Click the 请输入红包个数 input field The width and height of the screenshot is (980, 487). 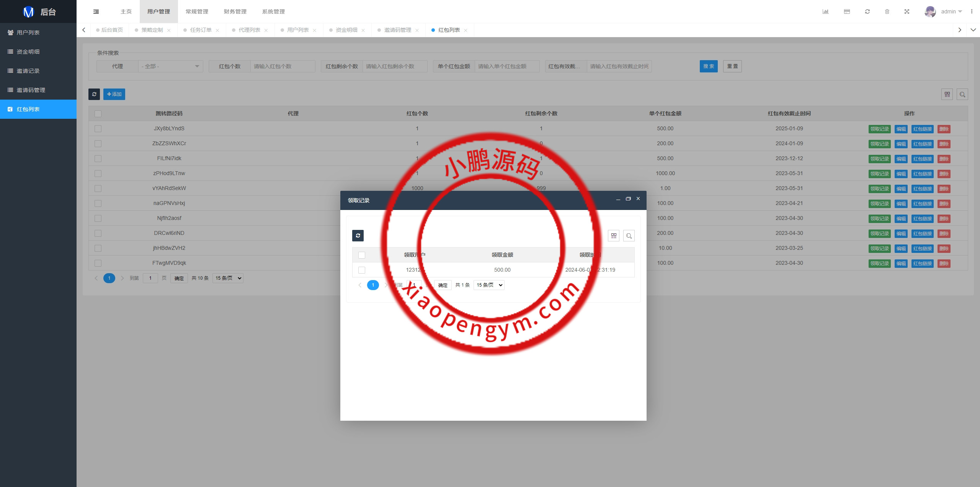283,66
